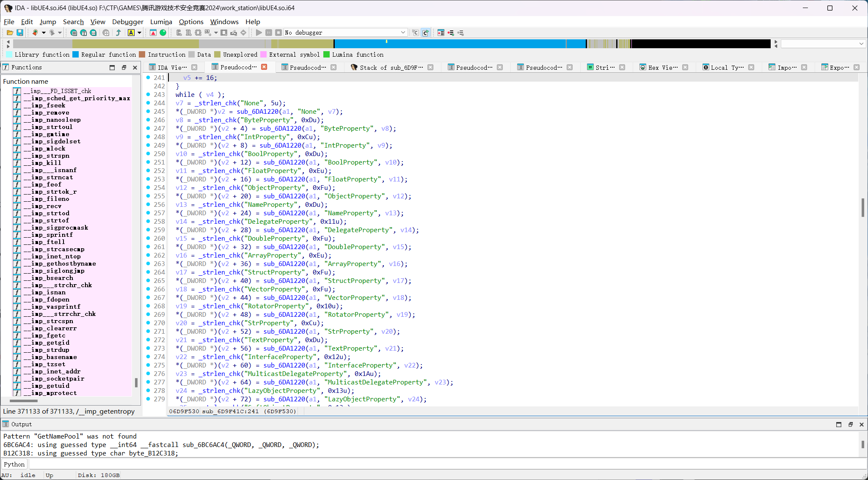Open text search toolbar icon

tap(83, 33)
